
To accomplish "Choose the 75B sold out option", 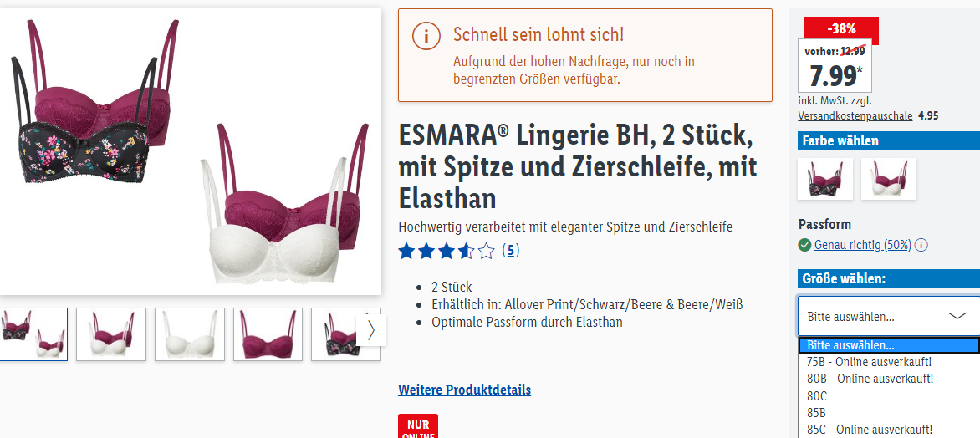I will 870,362.
